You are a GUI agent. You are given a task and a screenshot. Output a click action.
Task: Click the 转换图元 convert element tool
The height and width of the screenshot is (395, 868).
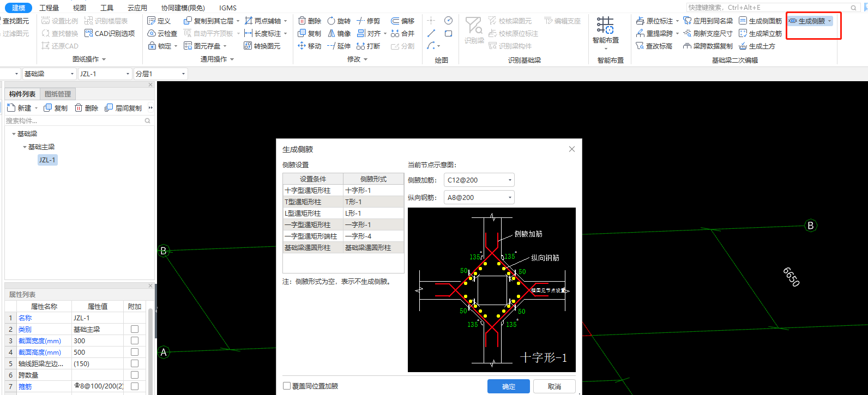point(263,46)
